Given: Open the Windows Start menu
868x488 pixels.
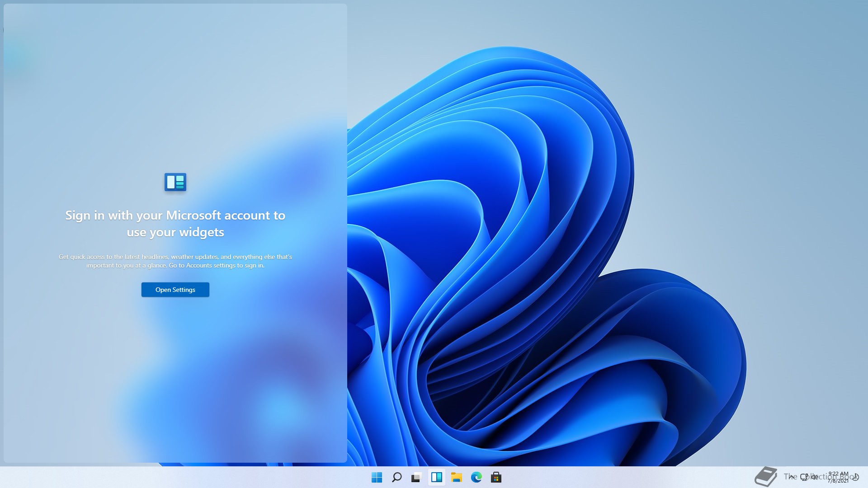Looking at the screenshot, I should pos(377,477).
